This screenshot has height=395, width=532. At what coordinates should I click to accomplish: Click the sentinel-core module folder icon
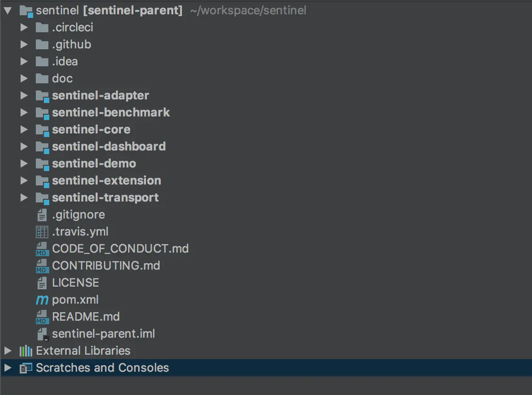coord(42,129)
